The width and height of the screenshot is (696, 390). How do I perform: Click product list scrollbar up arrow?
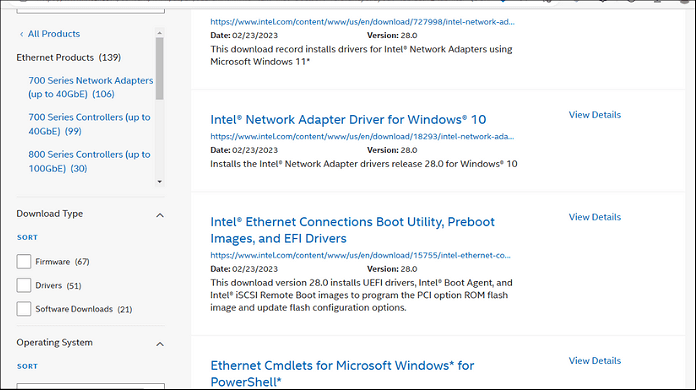tap(160, 33)
